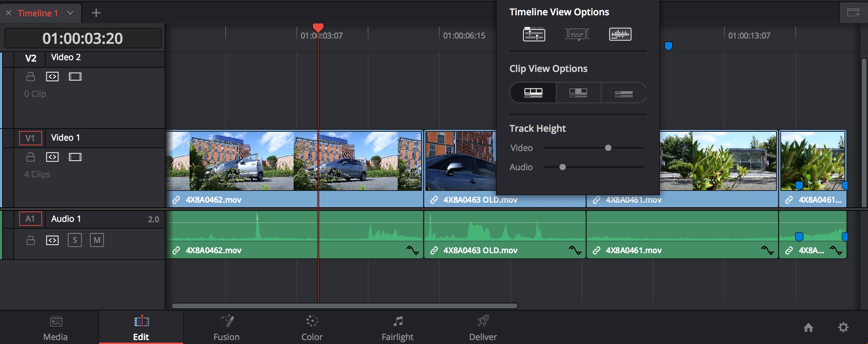This screenshot has width=868, height=344.
Task: Toggle subtitle tracks view option
Action: [577, 35]
